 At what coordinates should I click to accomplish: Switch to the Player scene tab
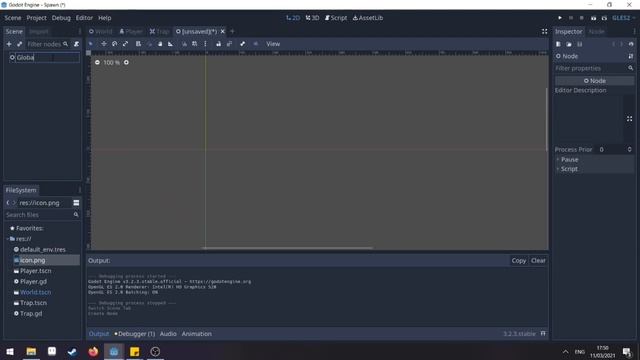click(131, 31)
